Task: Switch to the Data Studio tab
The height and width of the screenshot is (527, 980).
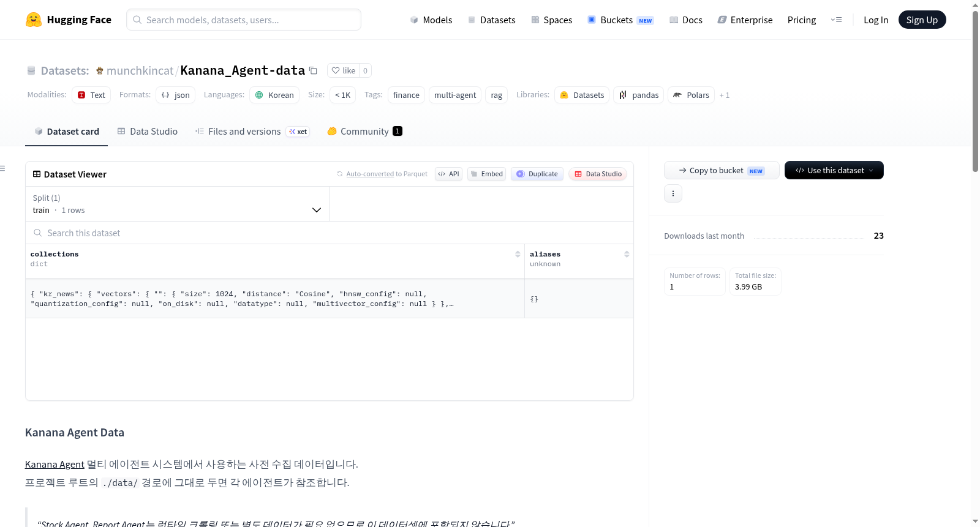Action: (148, 131)
